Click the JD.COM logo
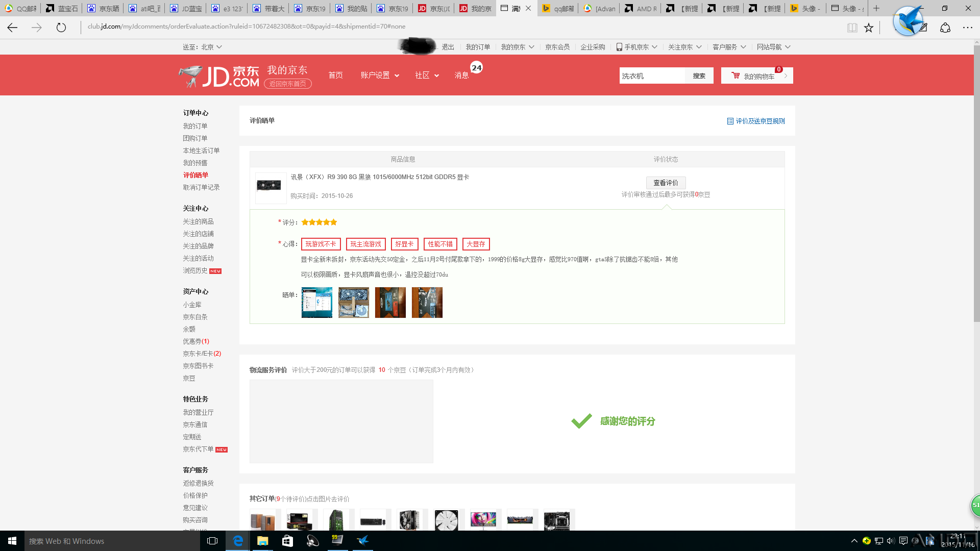Viewport: 980px width, 551px height. tap(219, 77)
